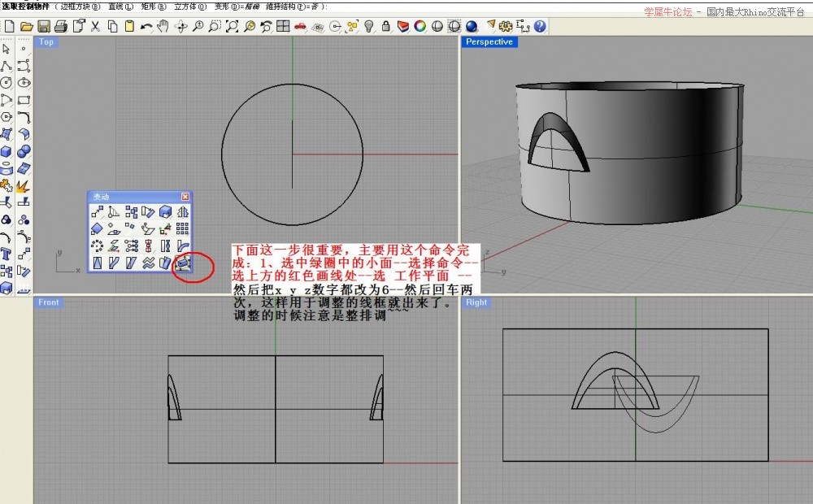
Task: Click the wavy Smooth icon in 变动 panel
Action: tap(148, 263)
